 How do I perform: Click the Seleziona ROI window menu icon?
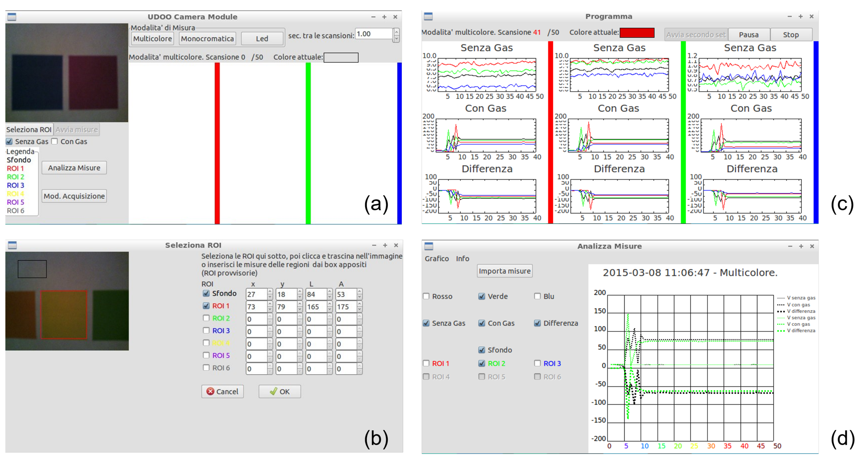tap(12, 245)
